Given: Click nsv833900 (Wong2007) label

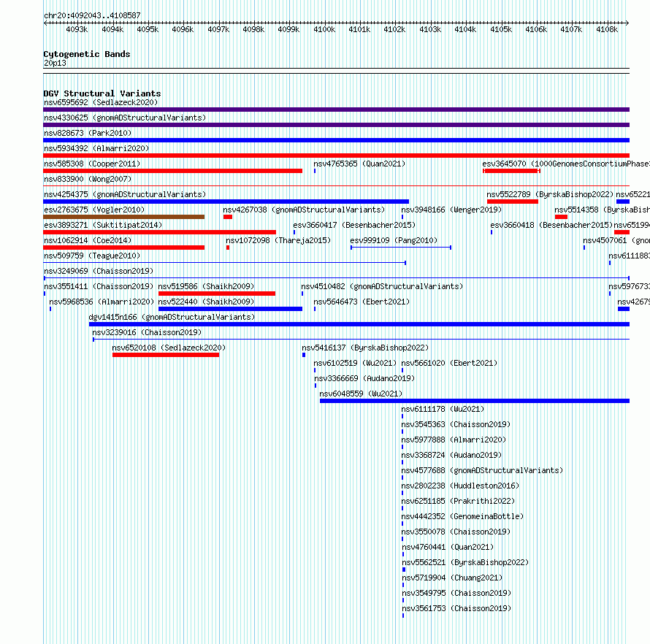Looking at the screenshot, I should point(88,179).
